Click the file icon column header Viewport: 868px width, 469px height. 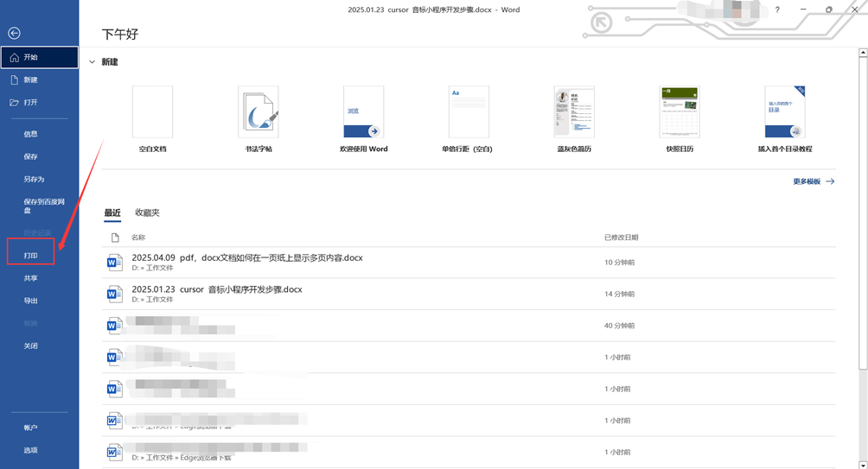[115, 238]
